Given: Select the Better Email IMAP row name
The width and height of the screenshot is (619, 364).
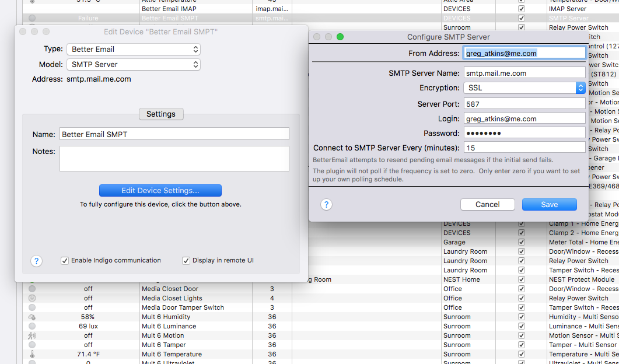Looking at the screenshot, I should point(169,9).
